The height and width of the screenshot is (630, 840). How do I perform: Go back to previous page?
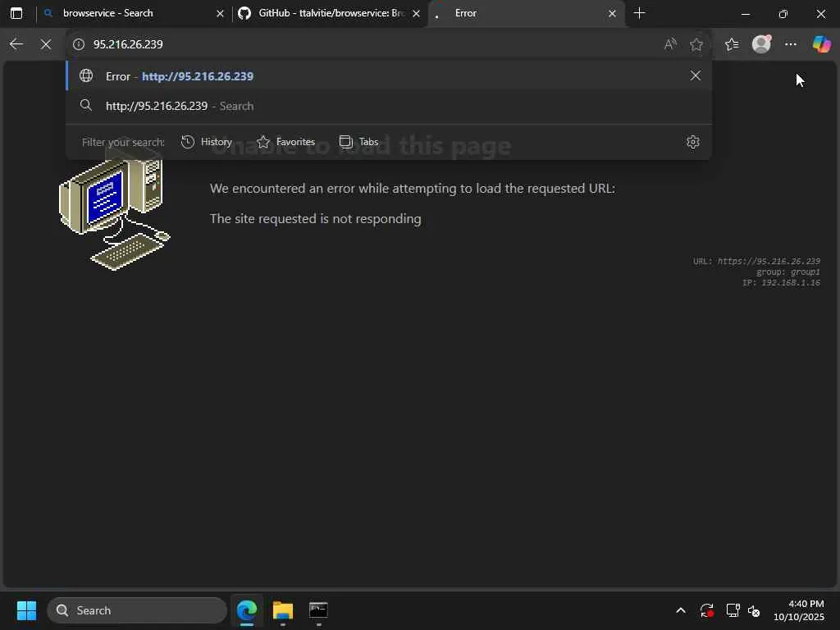tap(16, 44)
